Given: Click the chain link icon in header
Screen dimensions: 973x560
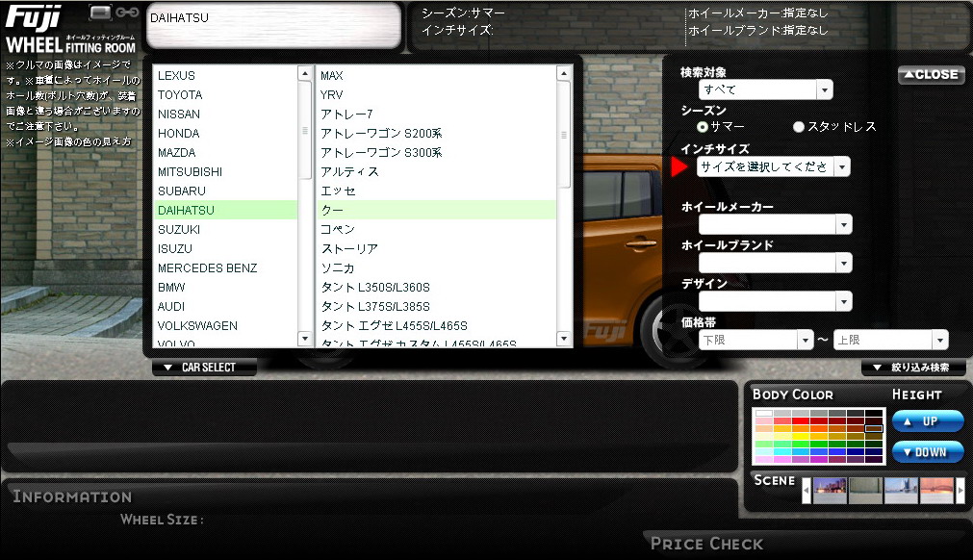Looking at the screenshot, I should point(127,12).
